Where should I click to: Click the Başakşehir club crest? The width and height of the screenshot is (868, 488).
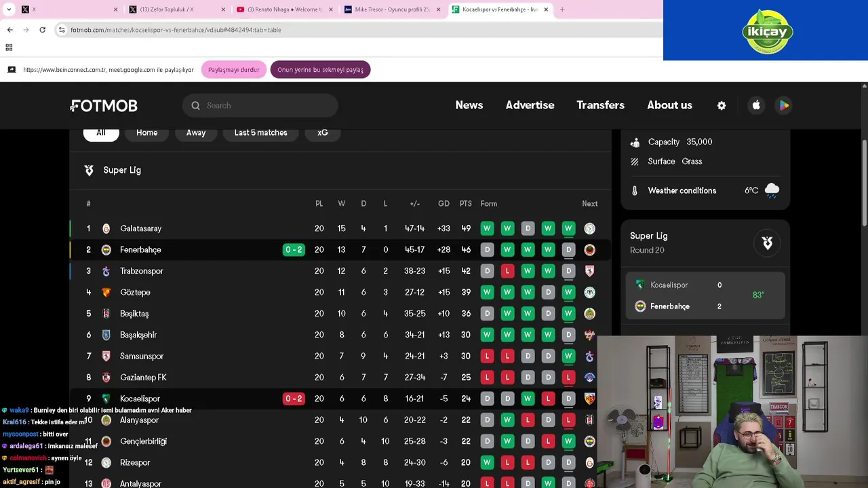pos(106,335)
